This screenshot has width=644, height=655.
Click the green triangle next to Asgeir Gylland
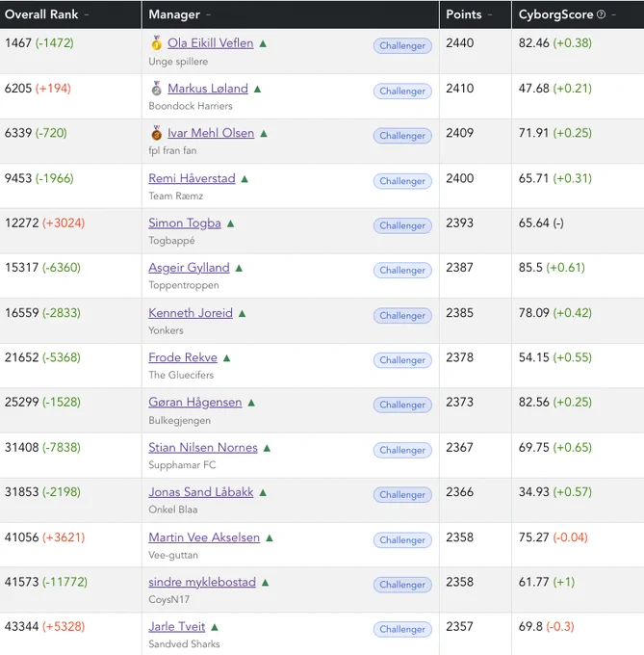[x=239, y=268]
